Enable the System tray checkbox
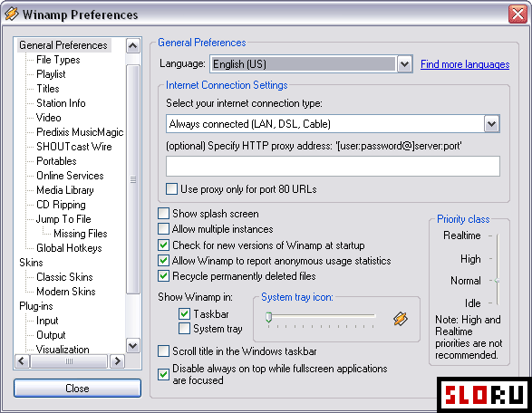 (184, 329)
